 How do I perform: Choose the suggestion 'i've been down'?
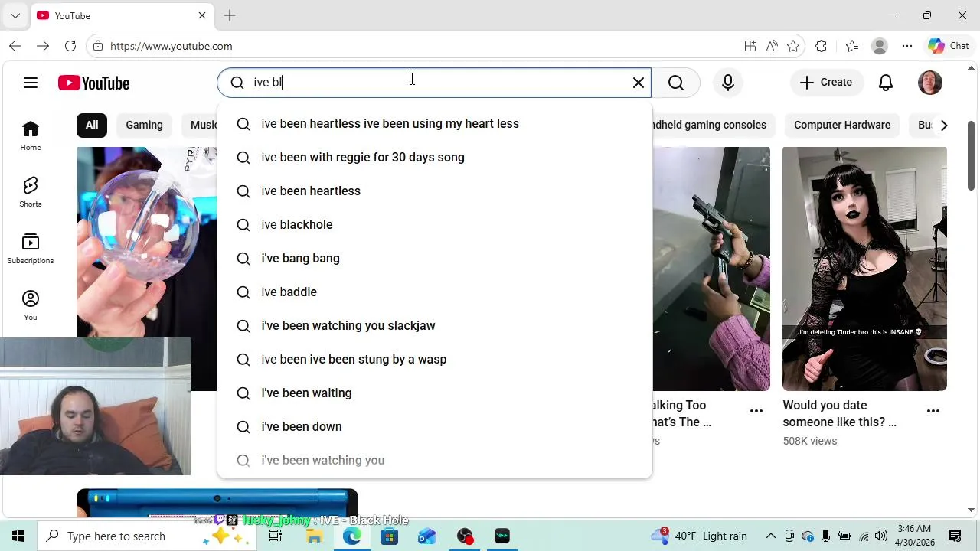tap(435, 426)
